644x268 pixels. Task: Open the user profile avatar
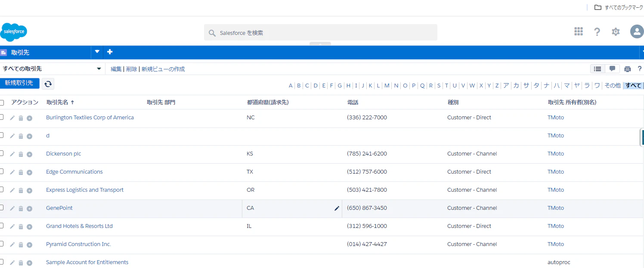(x=637, y=31)
